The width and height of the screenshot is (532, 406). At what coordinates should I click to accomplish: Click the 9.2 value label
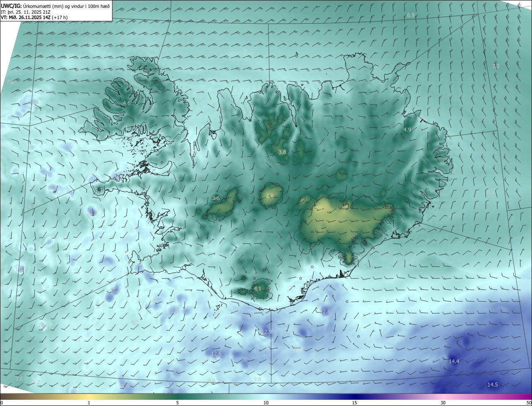[135, 323]
